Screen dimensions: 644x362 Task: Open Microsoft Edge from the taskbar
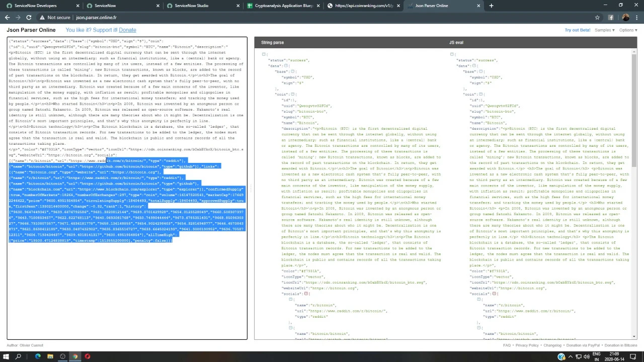coord(38,356)
